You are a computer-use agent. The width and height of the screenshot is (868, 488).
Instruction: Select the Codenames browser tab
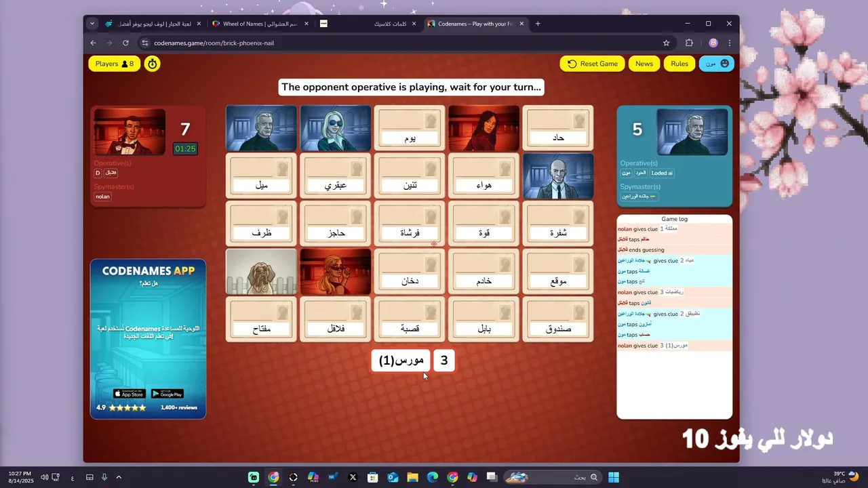click(475, 24)
